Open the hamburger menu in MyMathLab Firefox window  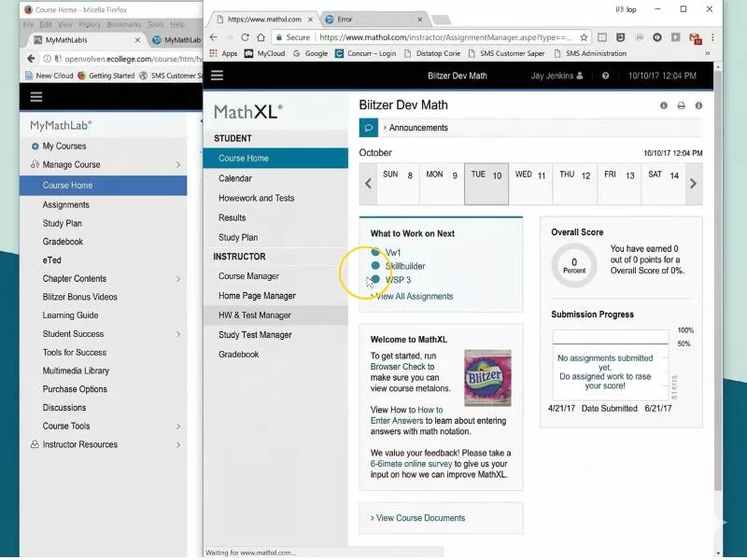(36, 97)
